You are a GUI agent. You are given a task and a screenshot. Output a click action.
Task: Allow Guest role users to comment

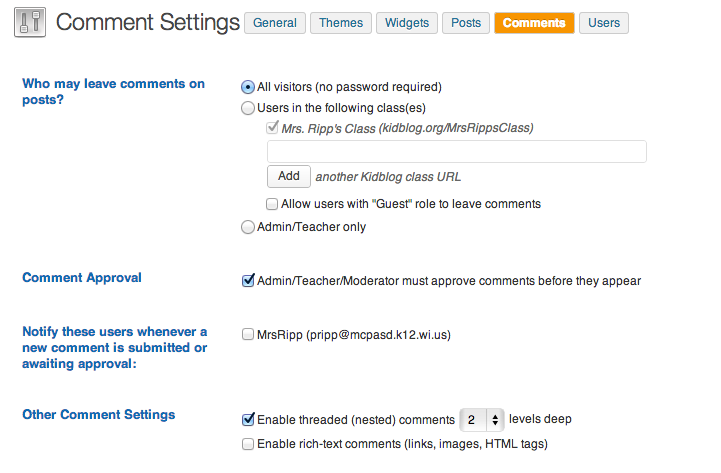point(272,204)
